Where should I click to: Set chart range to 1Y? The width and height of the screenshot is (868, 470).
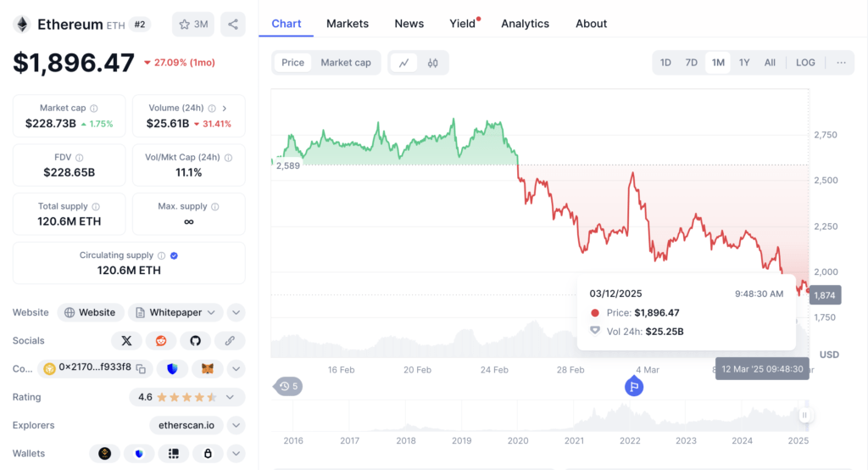pyautogui.click(x=744, y=63)
